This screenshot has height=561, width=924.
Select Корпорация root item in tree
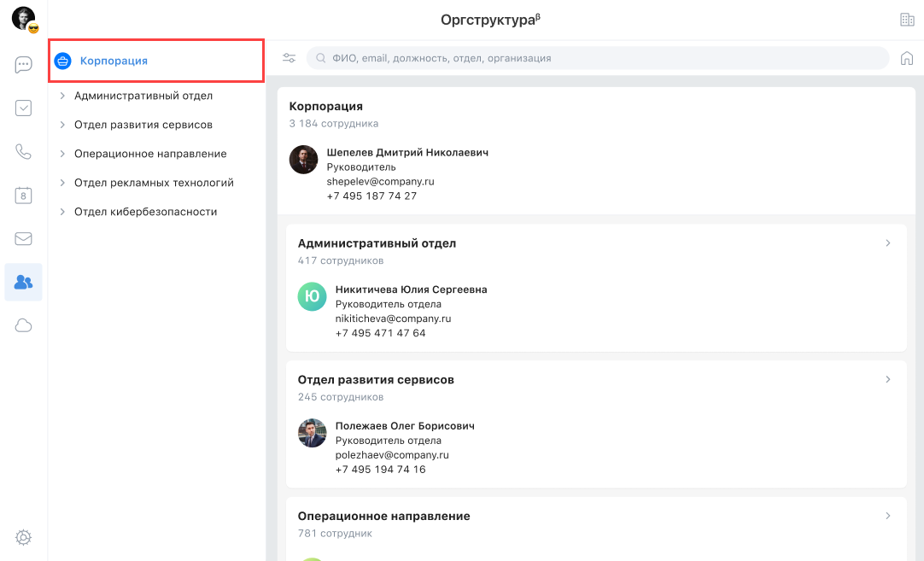point(114,61)
